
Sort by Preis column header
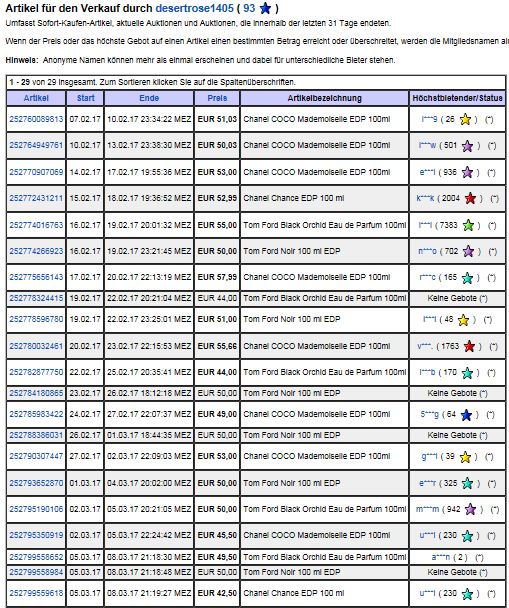tap(217, 98)
